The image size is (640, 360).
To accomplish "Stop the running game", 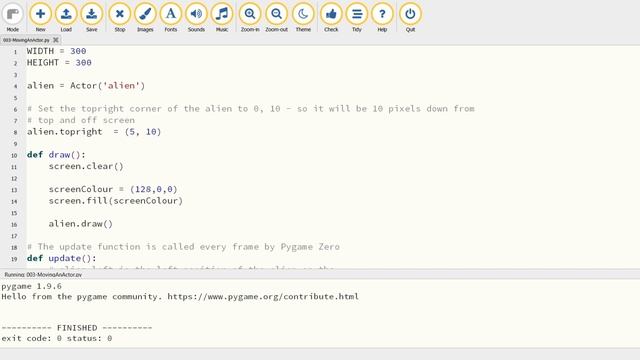I will [120, 17].
